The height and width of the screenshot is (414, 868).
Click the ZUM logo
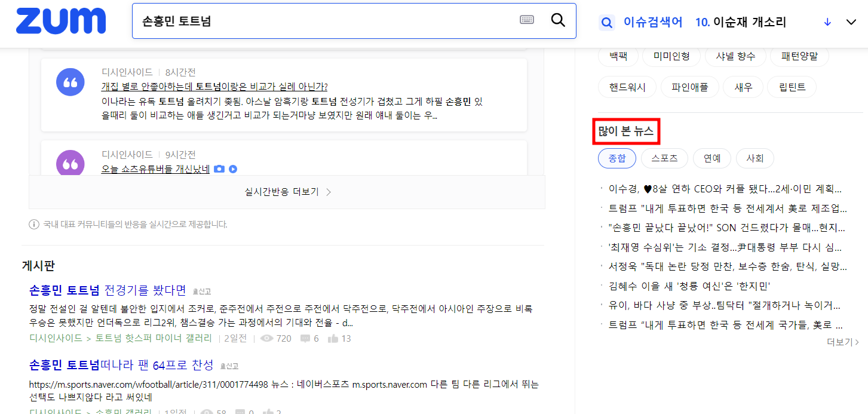tap(61, 21)
